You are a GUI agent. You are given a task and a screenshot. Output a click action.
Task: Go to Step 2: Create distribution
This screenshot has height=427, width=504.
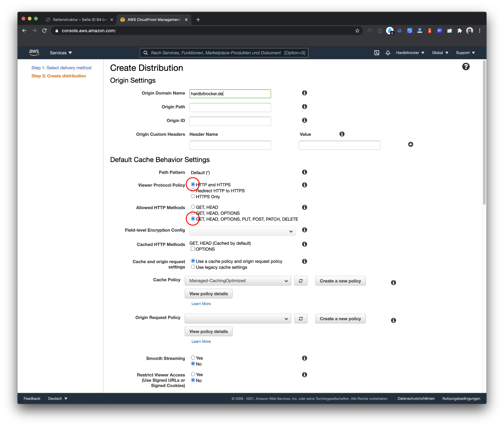point(58,76)
